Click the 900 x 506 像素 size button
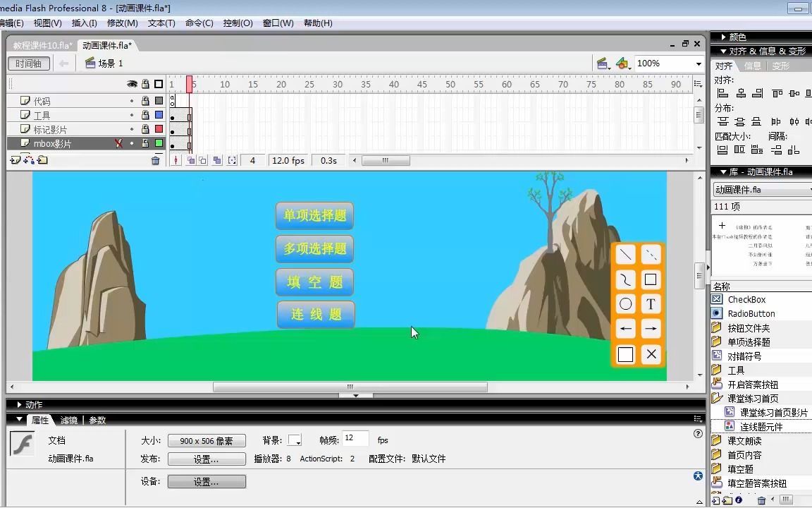This screenshot has width=812, height=508. point(206,440)
